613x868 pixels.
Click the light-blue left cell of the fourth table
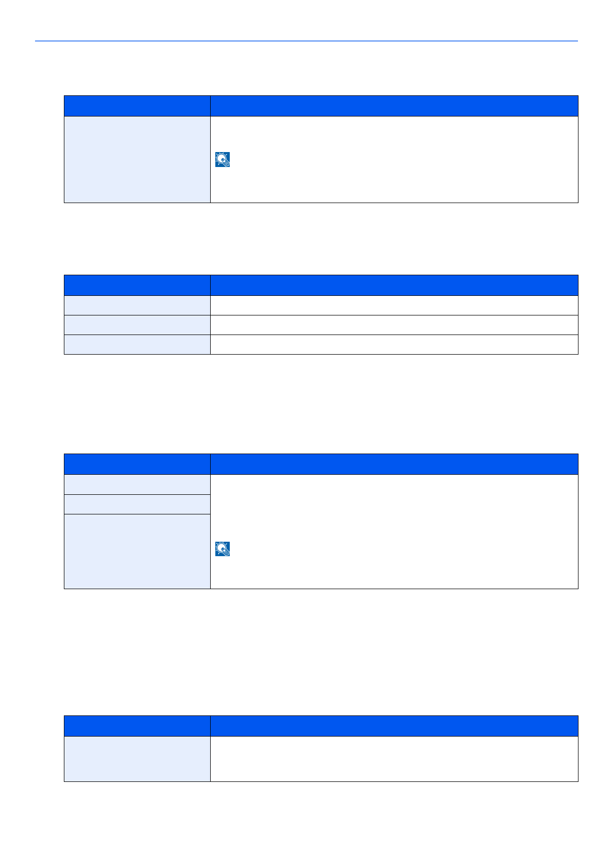pos(137,759)
